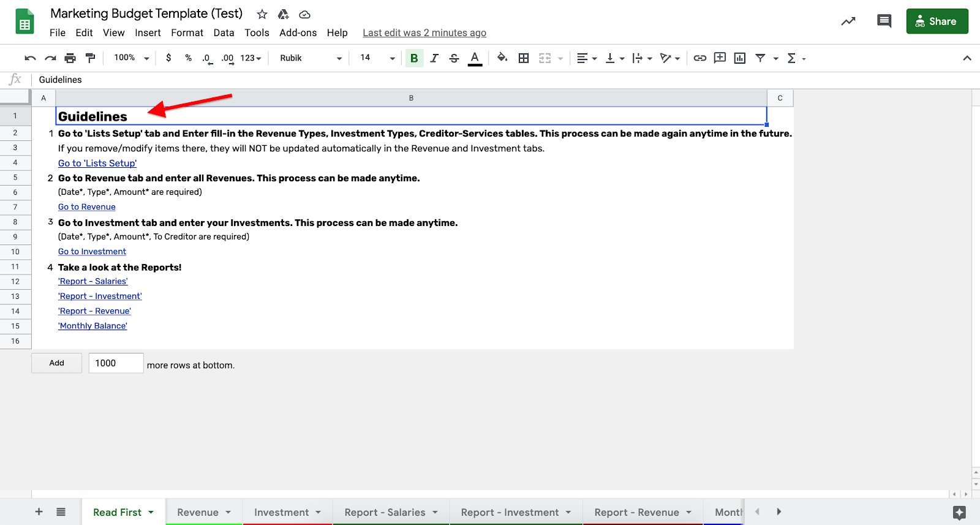This screenshot has width=980, height=525.
Task: Open the activity dashboard trend icon
Action: [848, 21]
